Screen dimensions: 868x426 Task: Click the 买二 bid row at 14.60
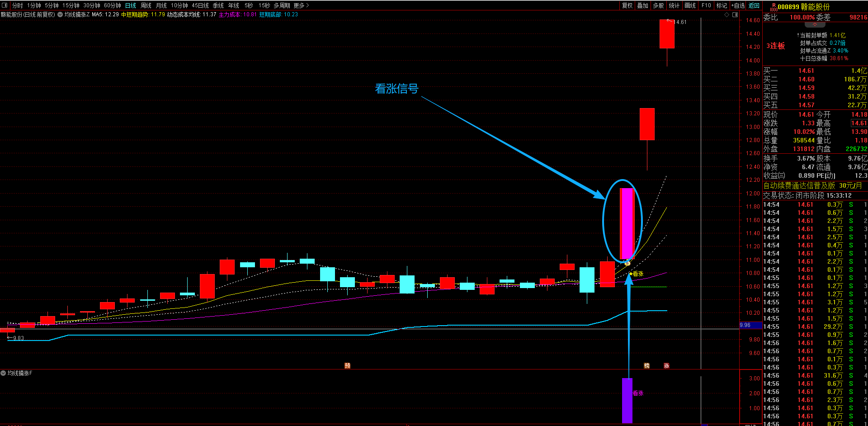(815, 79)
